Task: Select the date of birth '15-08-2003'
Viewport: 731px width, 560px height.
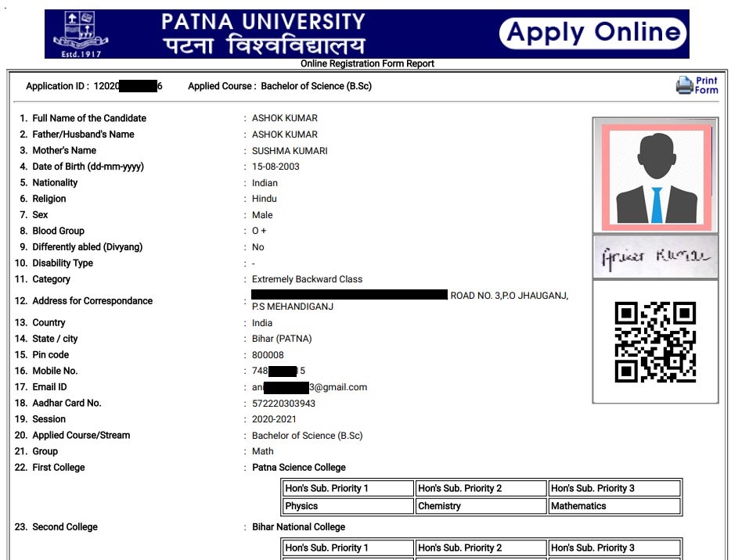Action: point(275,167)
